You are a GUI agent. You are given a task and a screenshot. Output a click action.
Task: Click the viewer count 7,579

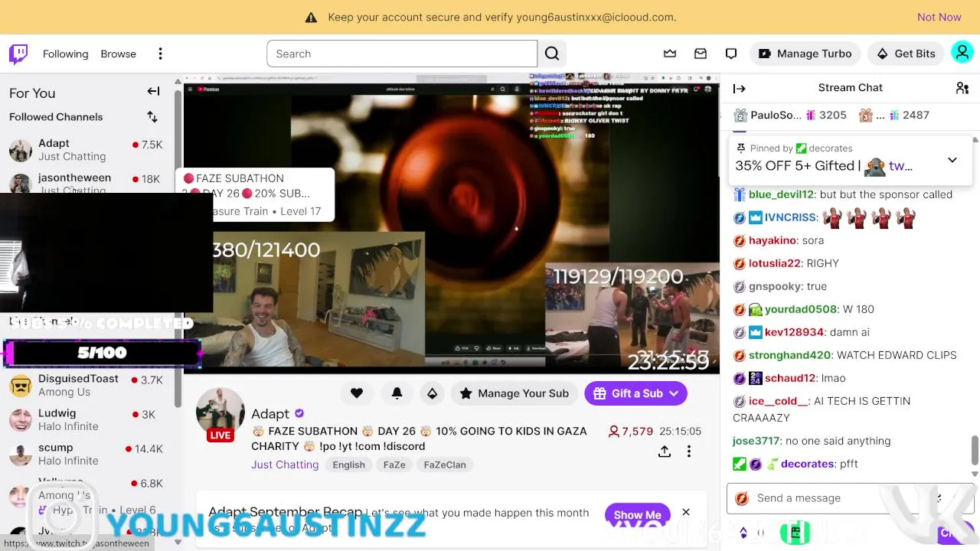[x=630, y=432]
